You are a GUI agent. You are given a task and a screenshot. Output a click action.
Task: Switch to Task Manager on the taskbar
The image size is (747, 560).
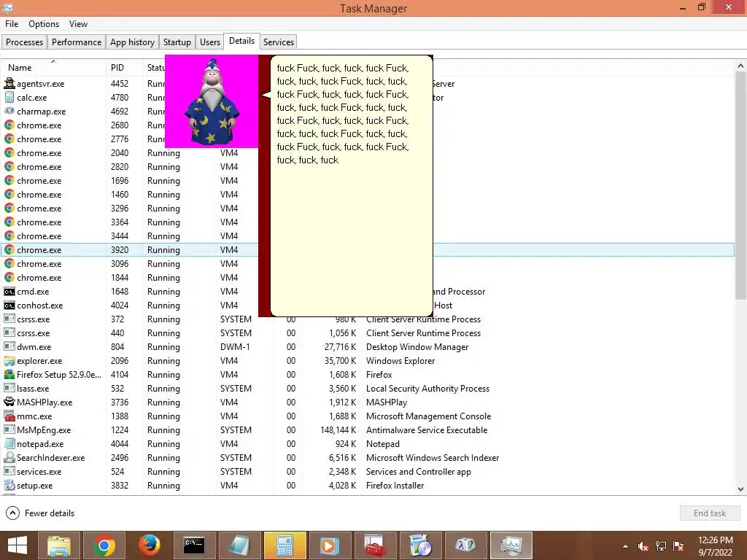(x=511, y=545)
